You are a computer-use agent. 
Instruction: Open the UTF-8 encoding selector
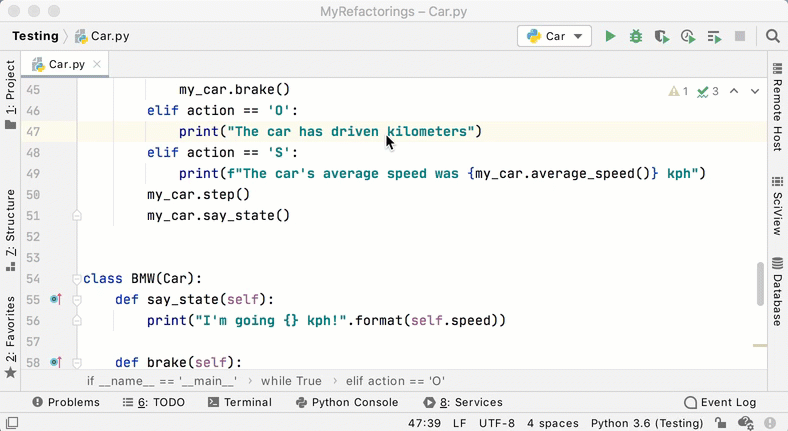[x=494, y=424]
